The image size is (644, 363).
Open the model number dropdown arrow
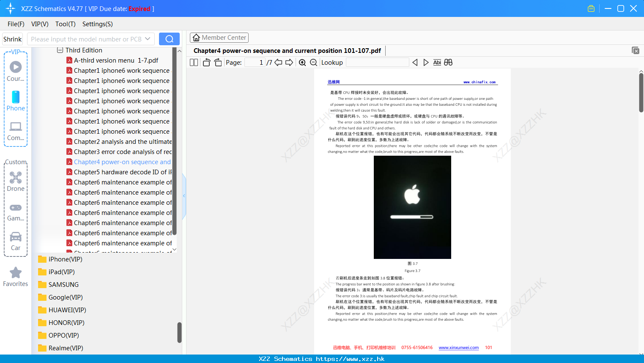[148, 39]
